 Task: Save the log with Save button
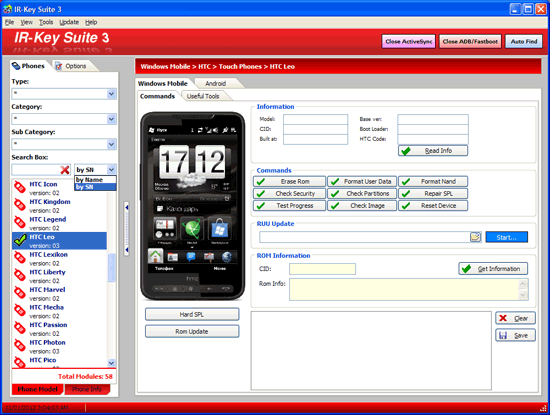[x=515, y=335]
